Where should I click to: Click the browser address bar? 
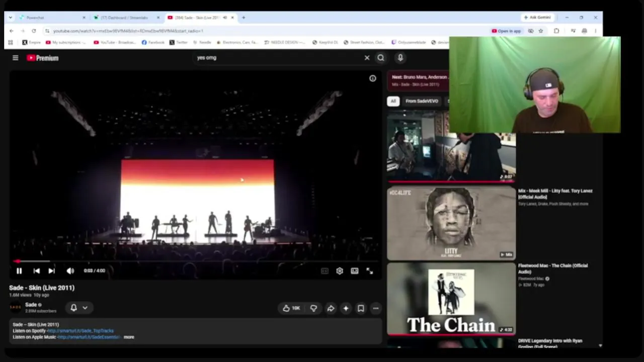[x=267, y=31]
